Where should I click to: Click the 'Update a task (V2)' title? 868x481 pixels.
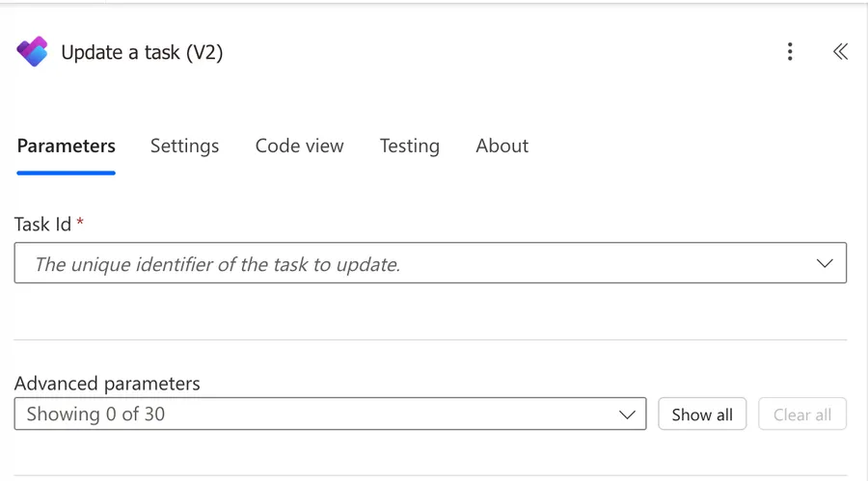coord(142,52)
